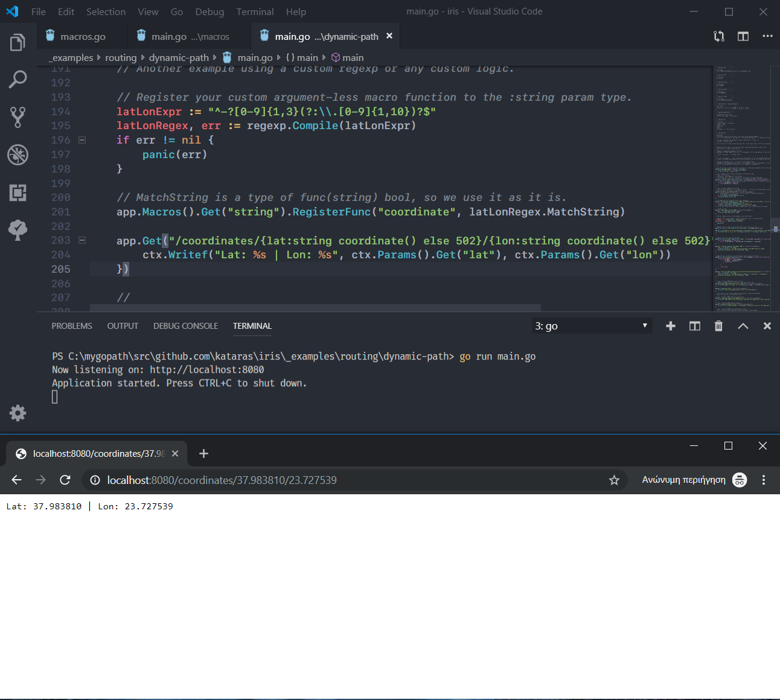Screen dimensions: 780x700
Task: Kill the active terminal with the trash icon
Action: [x=718, y=326]
